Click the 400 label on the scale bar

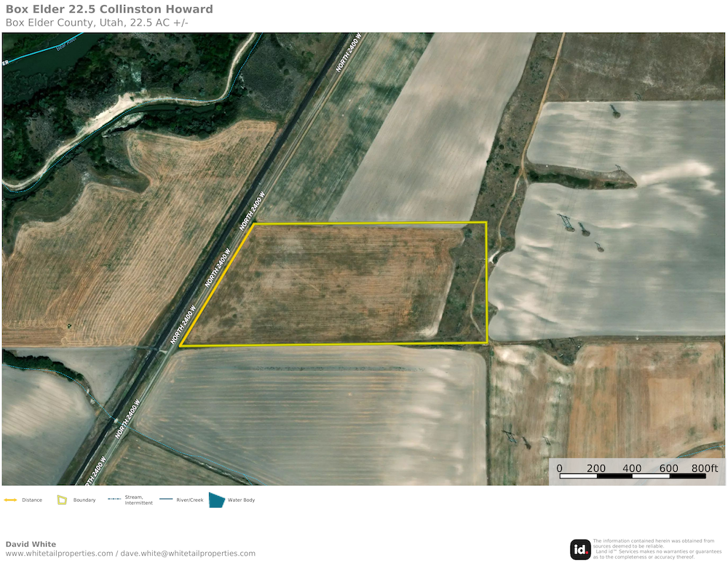pyautogui.click(x=632, y=468)
